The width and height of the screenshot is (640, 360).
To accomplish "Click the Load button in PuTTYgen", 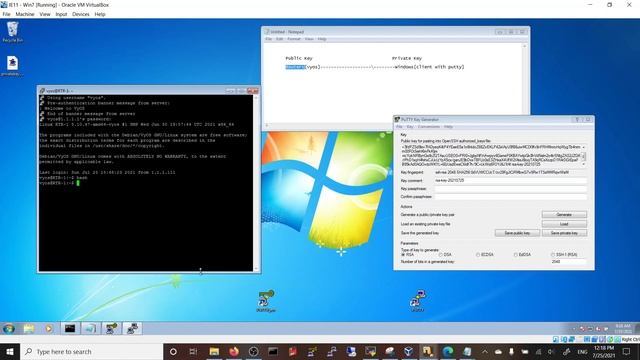I will point(564,224).
